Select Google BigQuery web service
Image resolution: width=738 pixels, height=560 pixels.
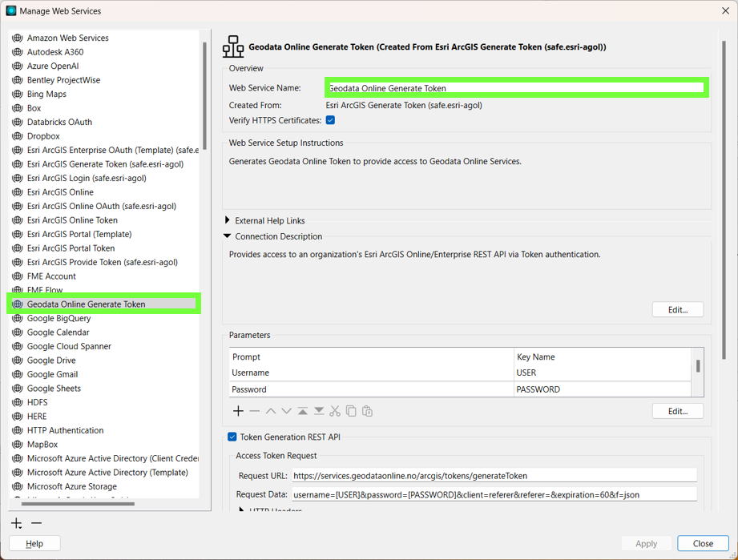(x=58, y=318)
